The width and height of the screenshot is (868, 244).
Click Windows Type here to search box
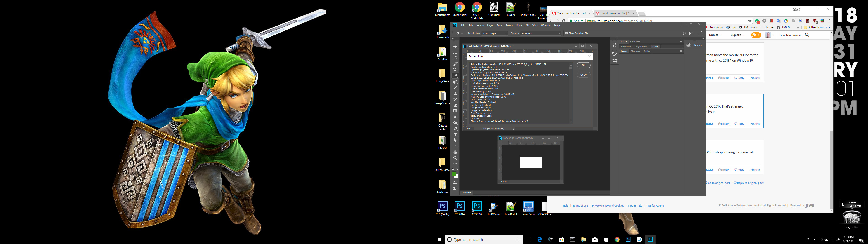[484, 240]
